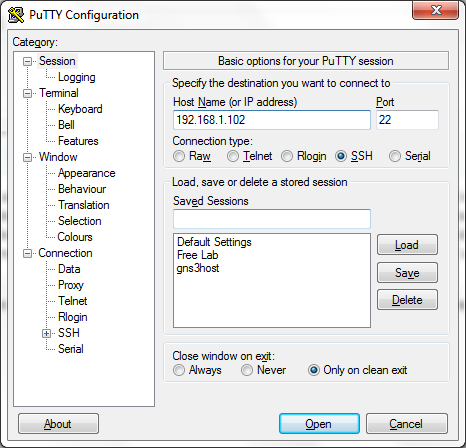The height and width of the screenshot is (448, 466).
Task: Focus the Host Name input field
Action: click(272, 120)
